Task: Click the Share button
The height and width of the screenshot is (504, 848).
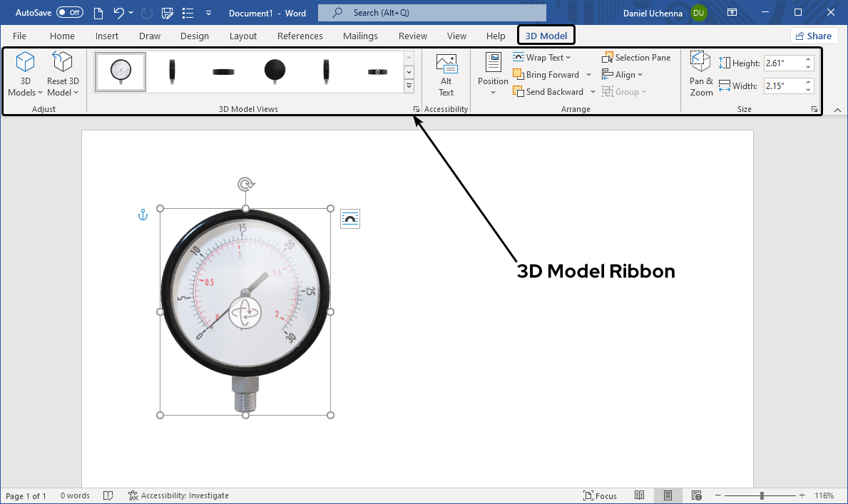Action: (813, 35)
